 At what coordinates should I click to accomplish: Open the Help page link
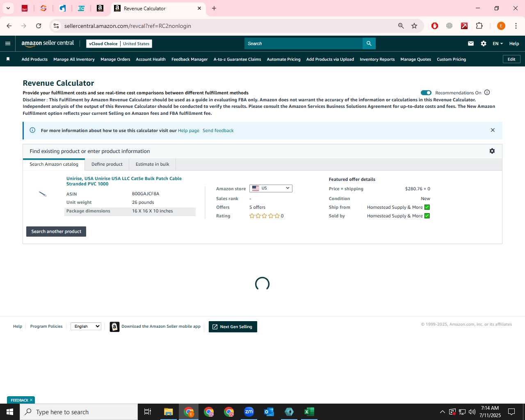point(189,130)
